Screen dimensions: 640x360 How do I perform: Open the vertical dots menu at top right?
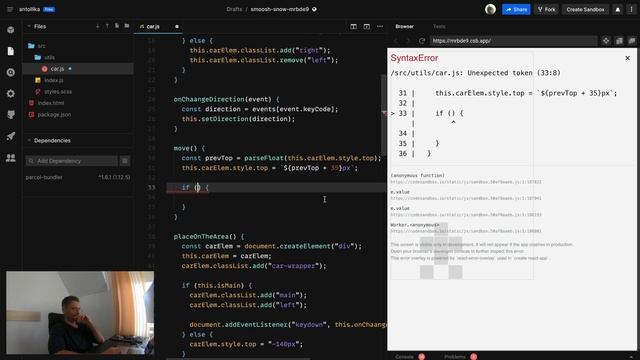click(x=631, y=9)
